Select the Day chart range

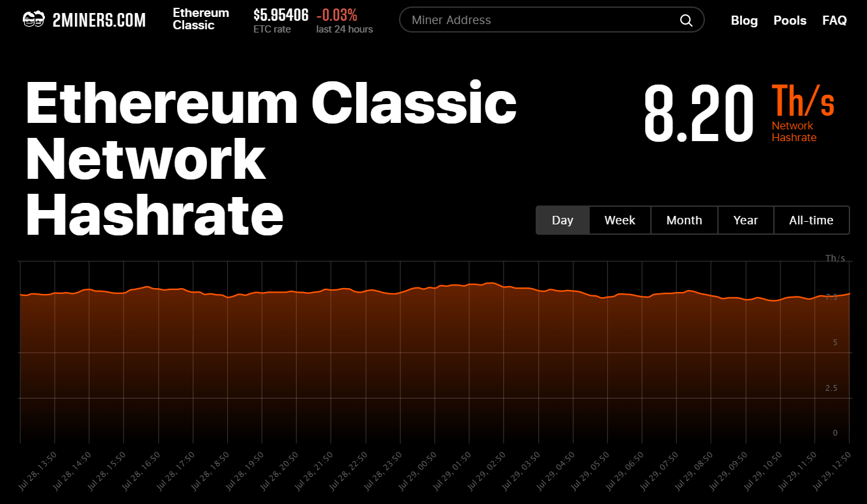click(x=562, y=220)
